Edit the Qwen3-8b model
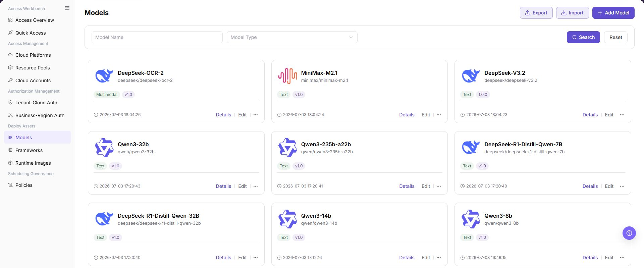Screen dimensions: 644x268 609,258
